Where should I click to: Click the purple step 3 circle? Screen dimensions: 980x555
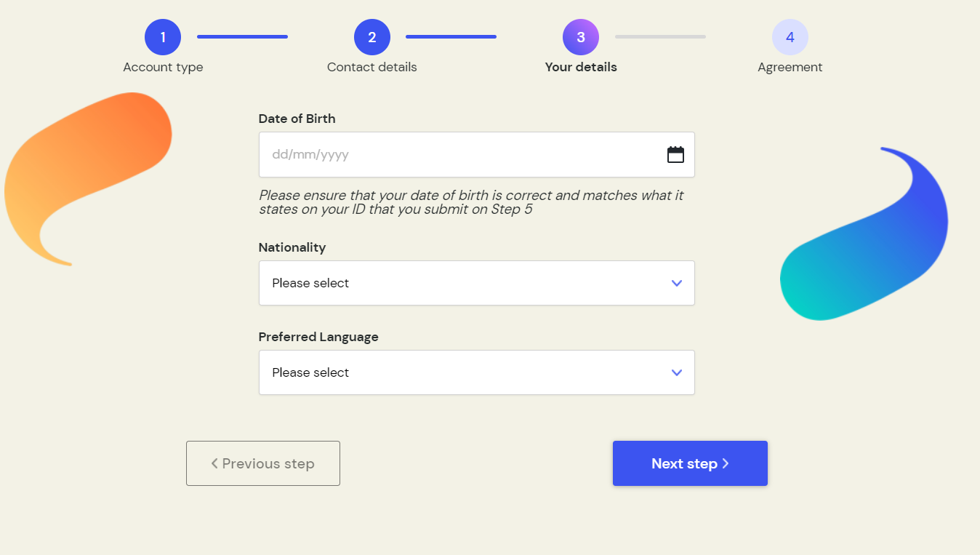[581, 37]
